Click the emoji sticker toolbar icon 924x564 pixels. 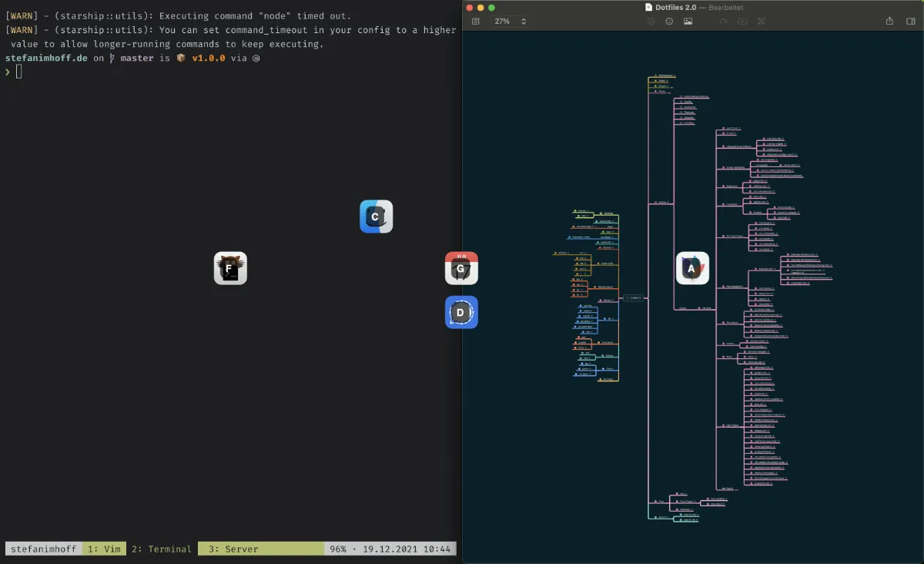[669, 22]
